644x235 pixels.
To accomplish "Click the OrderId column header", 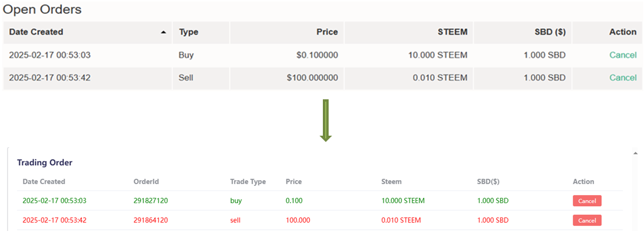I will click(x=146, y=181).
